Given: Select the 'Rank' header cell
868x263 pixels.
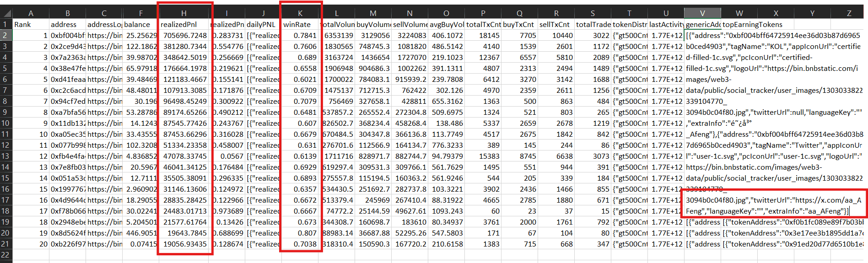Looking at the screenshot, I should [x=31, y=24].
